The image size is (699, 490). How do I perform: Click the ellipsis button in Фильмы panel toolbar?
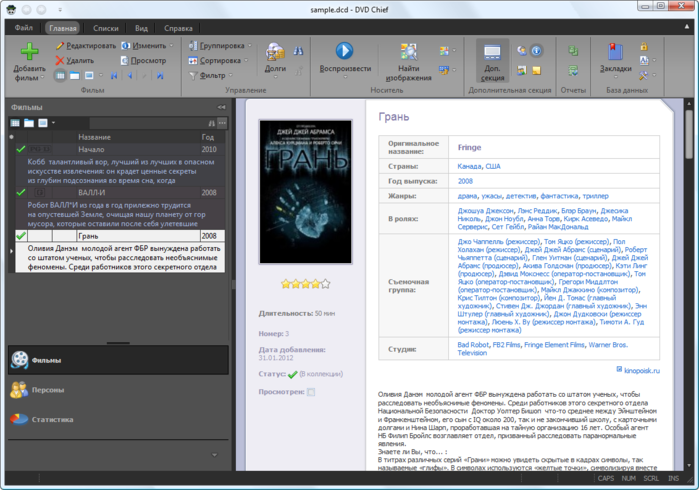click(222, 123)
